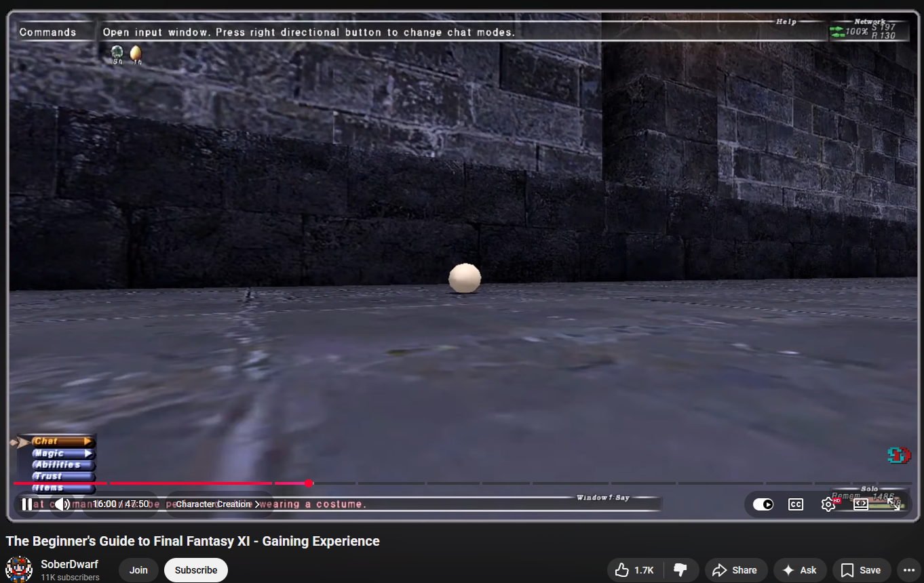Click the Help label in game header

coord(786,22)
